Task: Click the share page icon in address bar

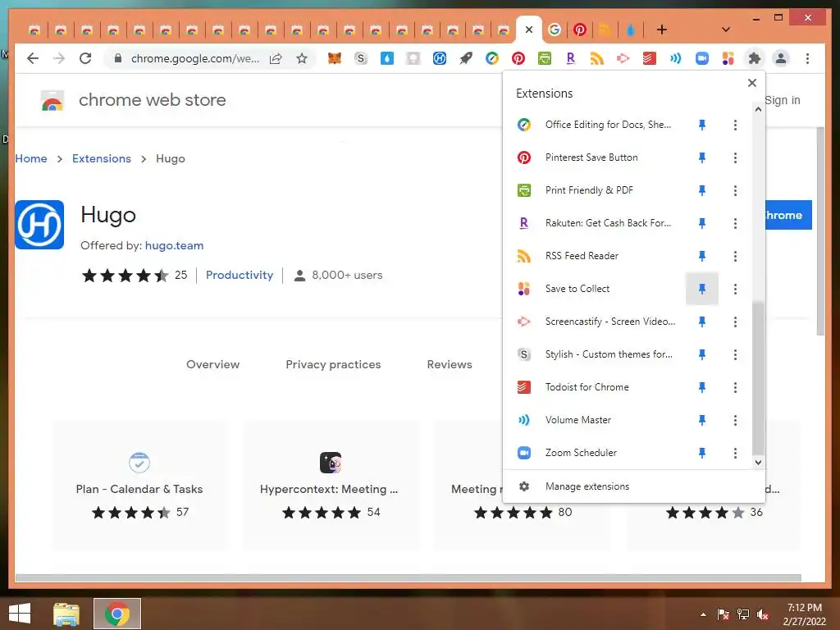Action: (x=276, y=58)
